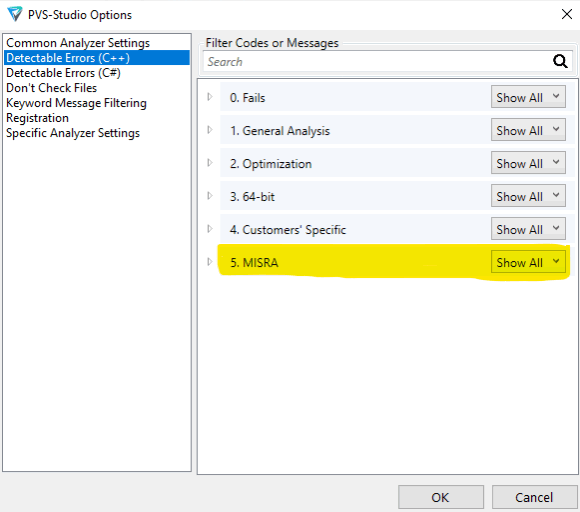Open Keyword Message Filtering page

pos(77,103)
